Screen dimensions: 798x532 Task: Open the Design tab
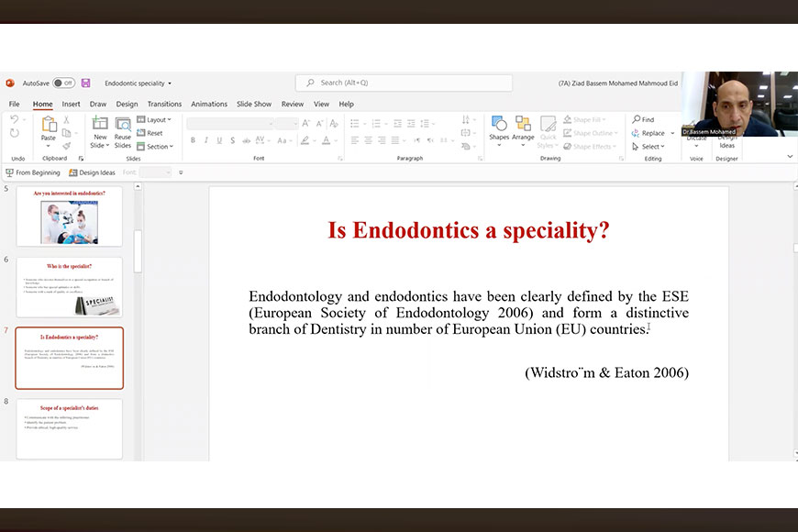(127, 104)
